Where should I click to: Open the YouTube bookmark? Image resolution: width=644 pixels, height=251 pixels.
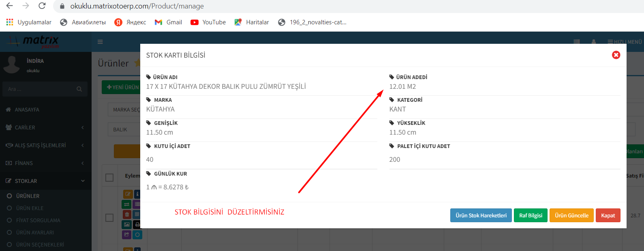(208, 22)
